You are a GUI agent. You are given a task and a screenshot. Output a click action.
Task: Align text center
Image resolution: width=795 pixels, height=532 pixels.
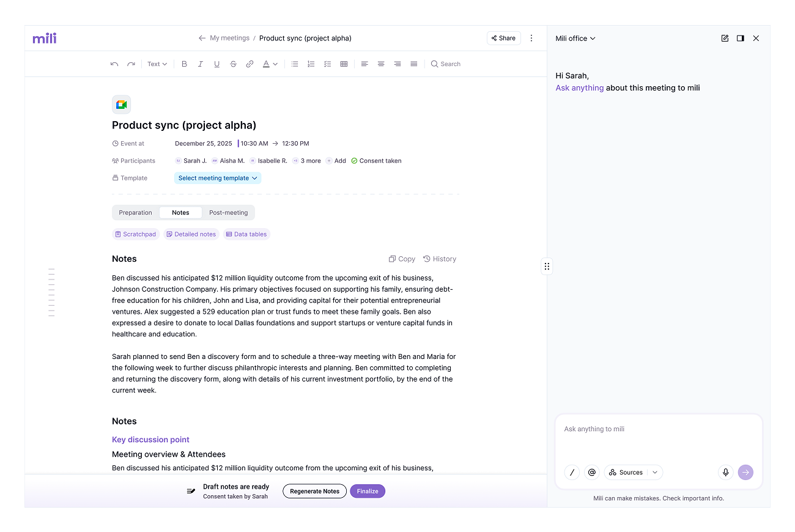(x=381, y=64)
